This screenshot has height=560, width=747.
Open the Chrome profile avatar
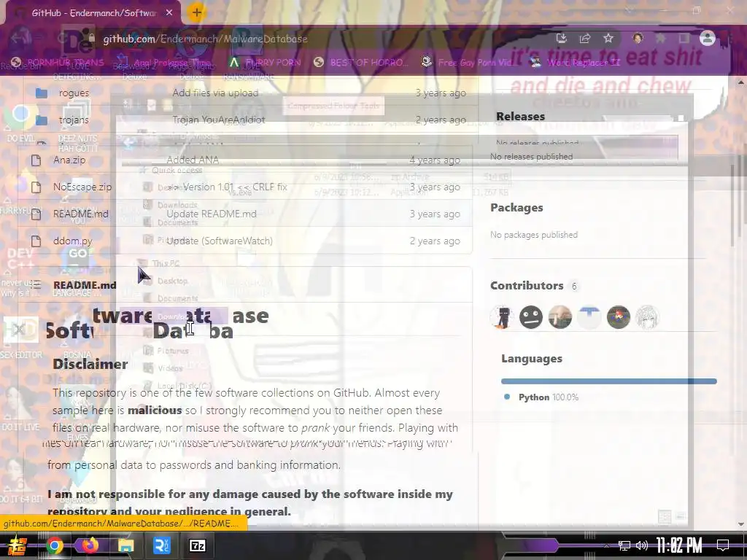[x=708, y=38]
